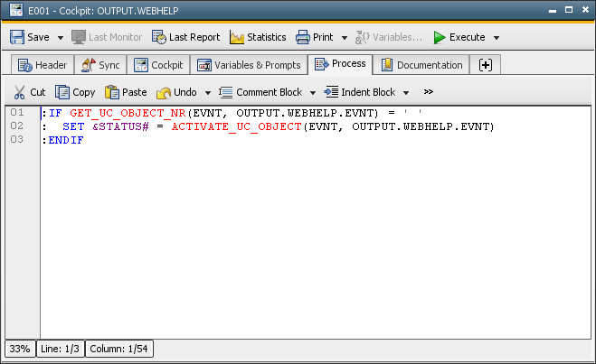Click the Statistics label

pos(267,37)
